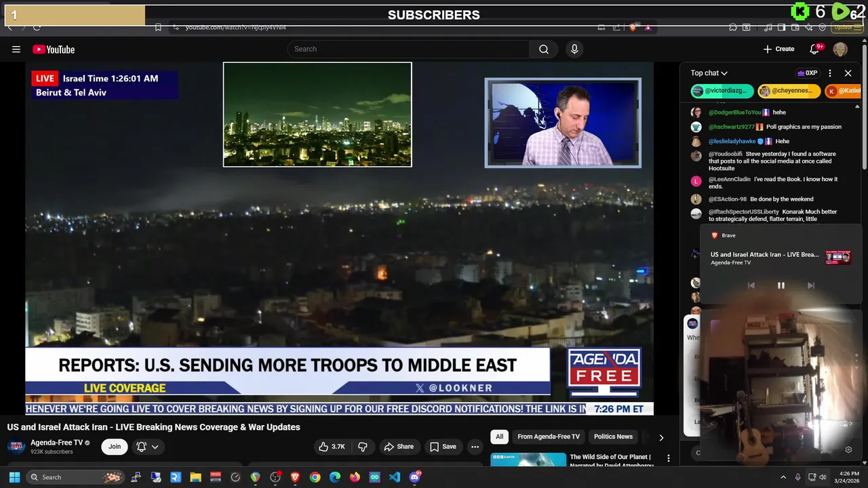
Task: Open browser extensions puzzle icon
Action: click(733, 27)
